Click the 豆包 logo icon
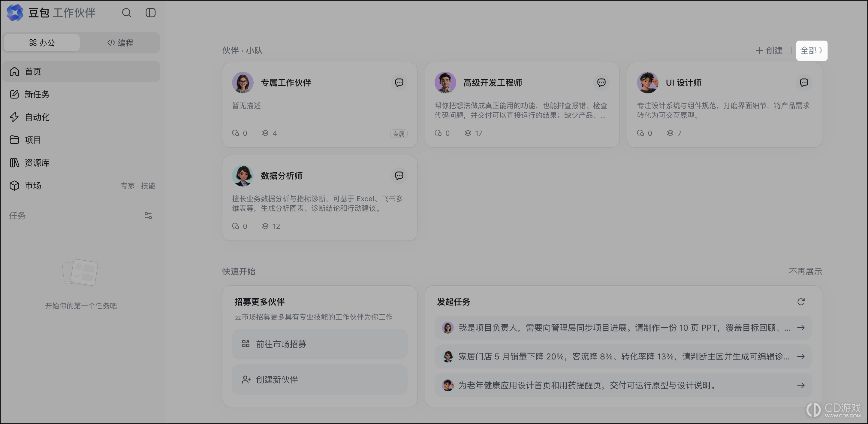This screenshot has width=868, height=424. point(15,13)
